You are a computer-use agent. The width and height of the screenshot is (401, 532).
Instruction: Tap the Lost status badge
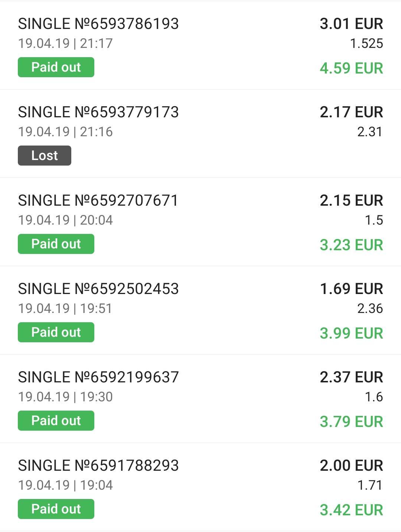[45, 156]
